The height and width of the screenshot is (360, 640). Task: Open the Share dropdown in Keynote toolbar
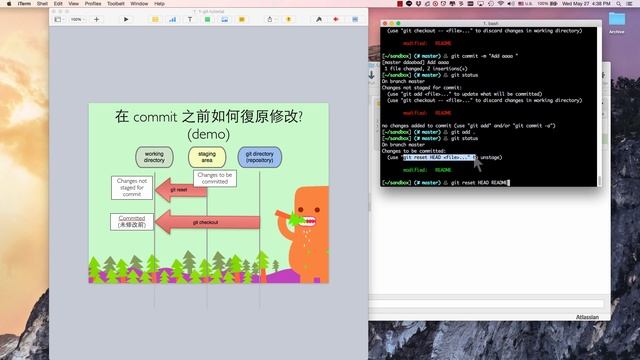point(271,20)
